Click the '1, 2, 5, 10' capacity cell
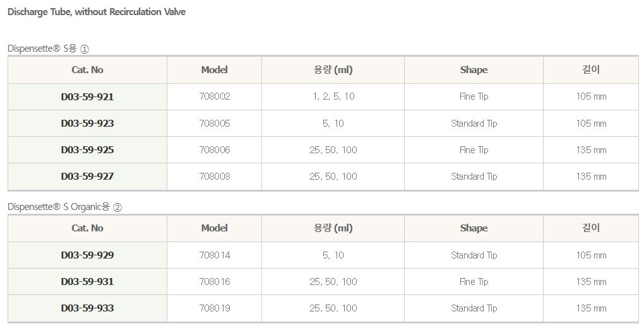The width and height of the screenshot is (644, 331). pyautogui.click(x=333, y=97)
